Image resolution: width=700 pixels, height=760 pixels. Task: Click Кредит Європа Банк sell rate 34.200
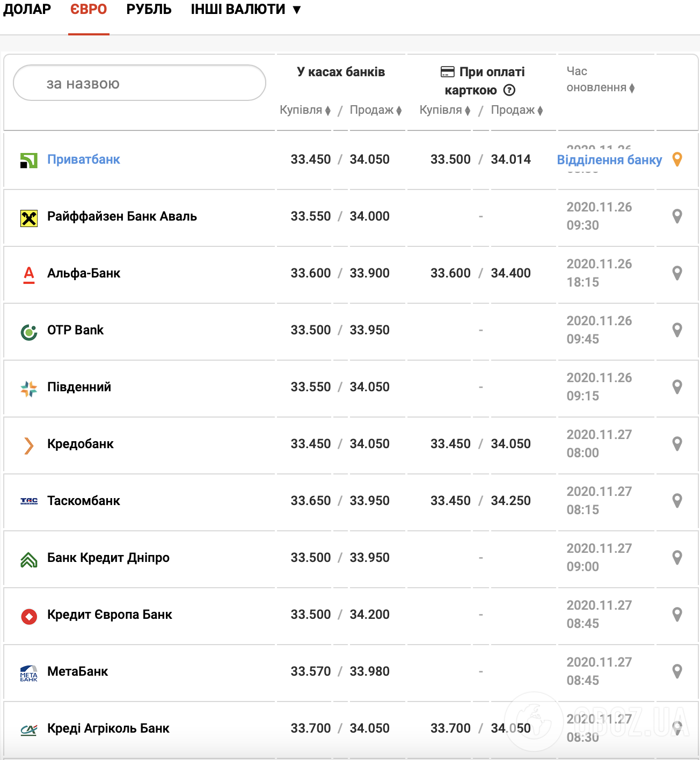369,615
